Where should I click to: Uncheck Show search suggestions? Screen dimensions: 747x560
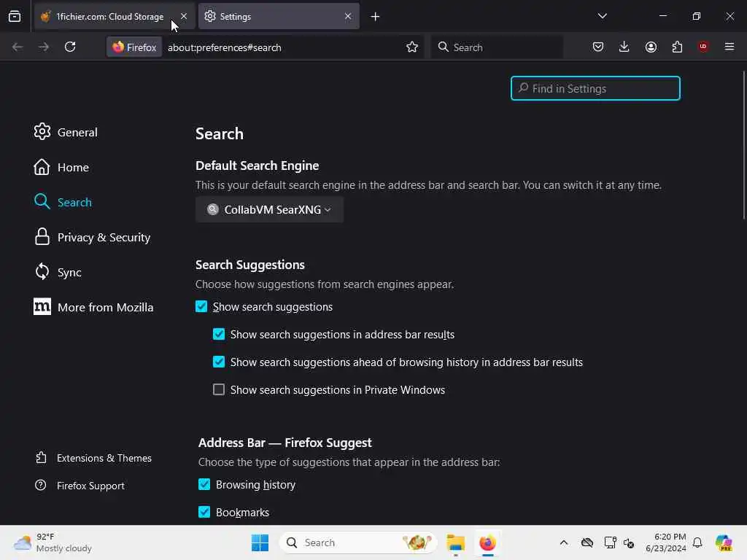click(201, 306)
